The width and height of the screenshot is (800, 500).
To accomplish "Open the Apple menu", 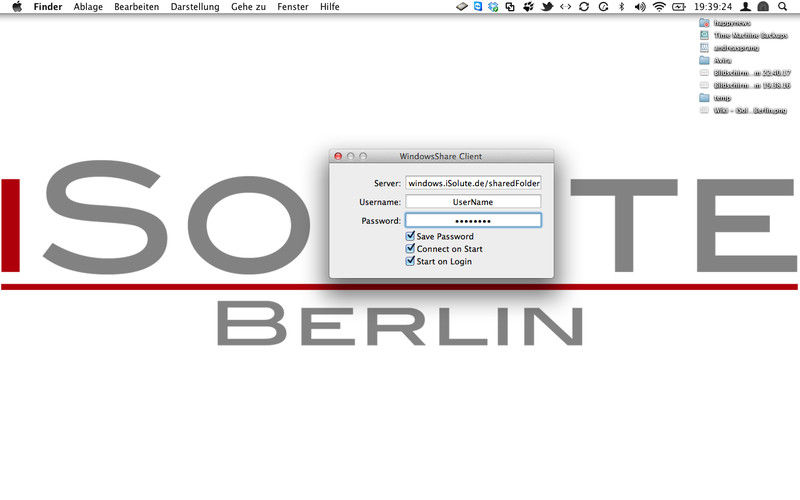I will tap(17, 7).
